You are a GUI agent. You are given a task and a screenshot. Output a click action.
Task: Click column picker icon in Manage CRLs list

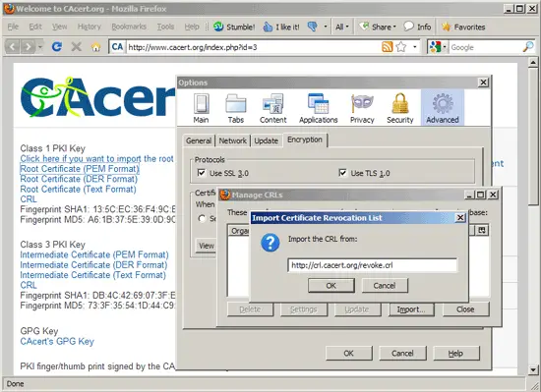(x=482, y=230)
